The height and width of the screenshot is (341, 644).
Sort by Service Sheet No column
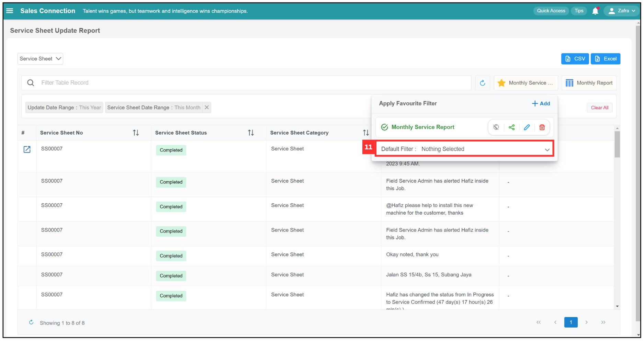[136, 133]
